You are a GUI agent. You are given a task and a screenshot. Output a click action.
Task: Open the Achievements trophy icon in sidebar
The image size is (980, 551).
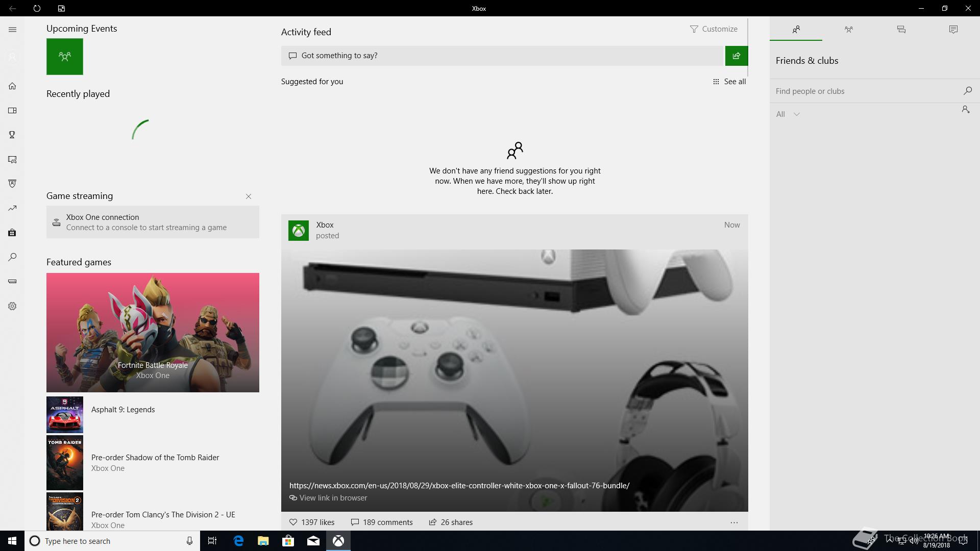pyautogui.click(x=12, y=135)
